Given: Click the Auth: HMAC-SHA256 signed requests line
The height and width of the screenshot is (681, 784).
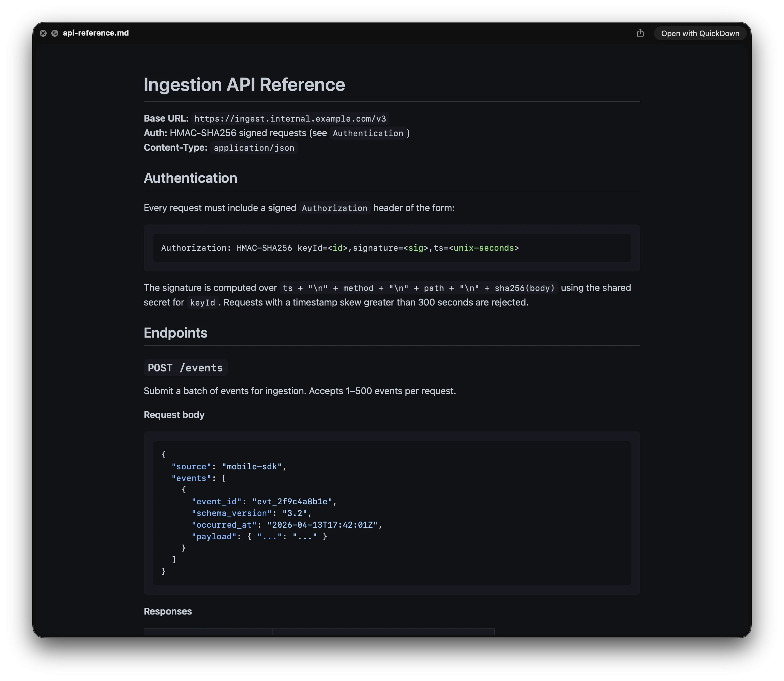Looking at the screenshot, I should point(277,133).
